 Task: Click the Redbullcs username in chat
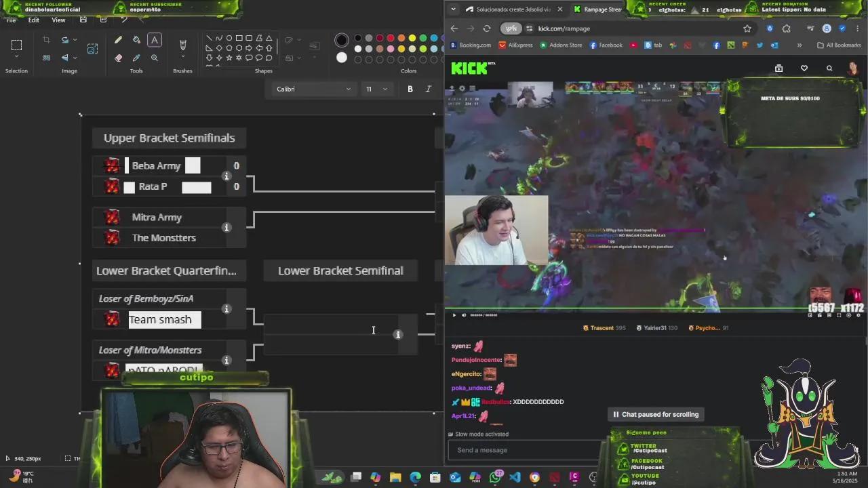(495, 402)
